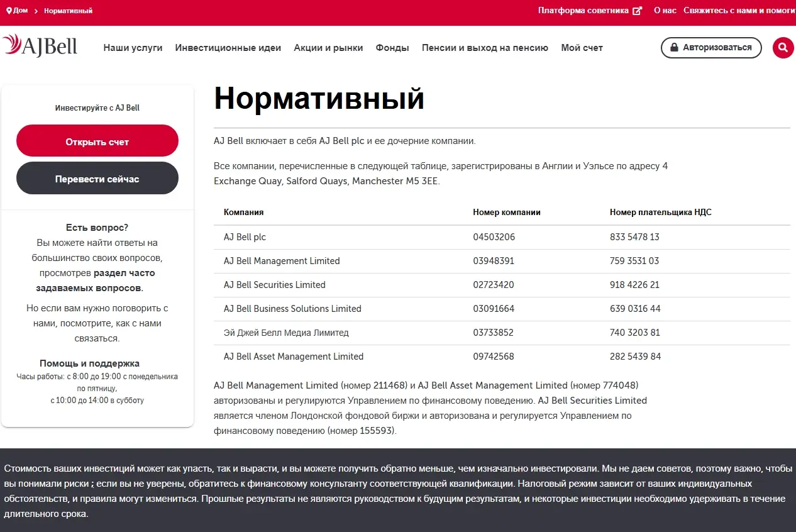The height and width of the screenshot is (532, 796).
Task: Return home via Дом breadcrumb link
Action: (19, 10)
